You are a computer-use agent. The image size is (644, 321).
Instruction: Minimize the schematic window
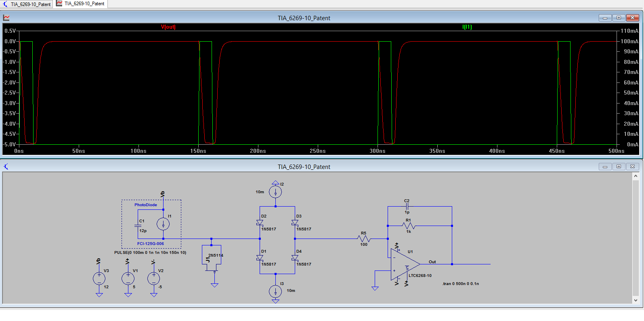pyautogui.click(x=605, y=167)
